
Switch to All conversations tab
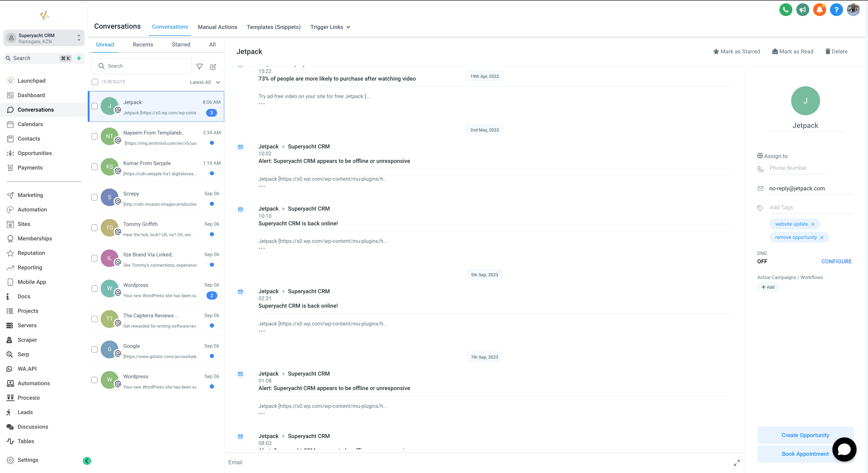coord(212,45)
